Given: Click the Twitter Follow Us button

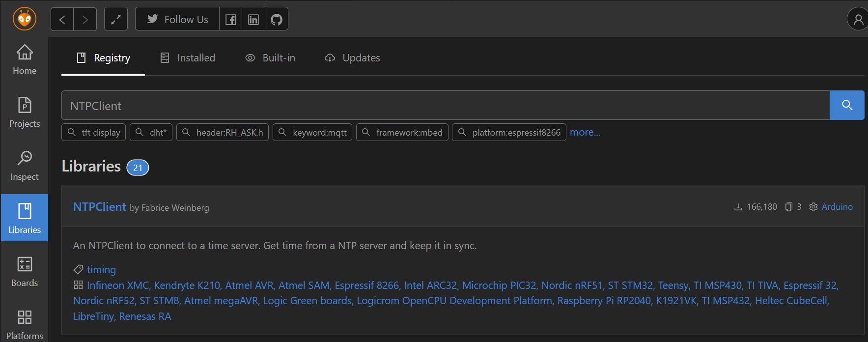Looking at the screenshot, I should coord(177,19).
